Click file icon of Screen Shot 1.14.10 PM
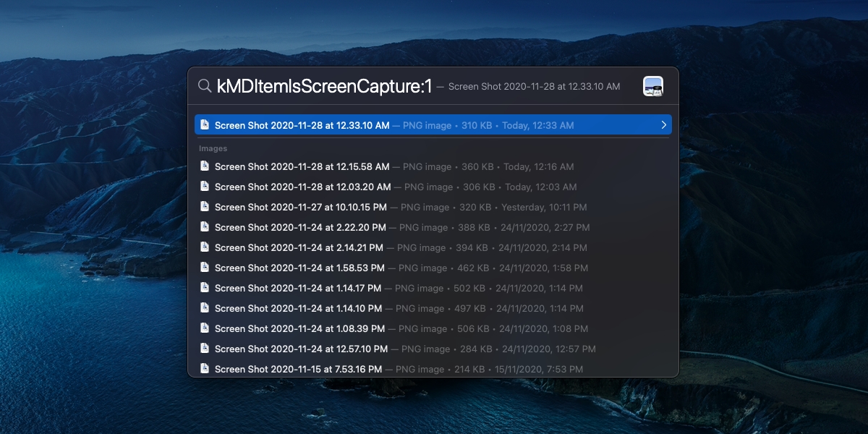Image resolution: width=868 pixels, height=434 pixels. tap(205, 308)
